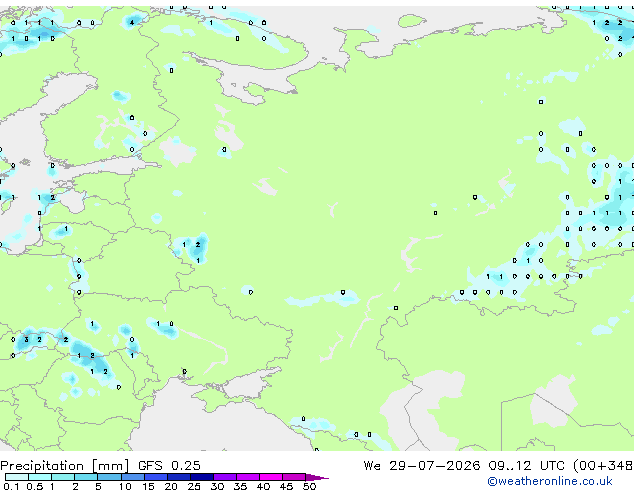The image size is (634, 490).
Task: Select the 20 to 25 mm legend swatch
Action: click(x=179, y=477)
